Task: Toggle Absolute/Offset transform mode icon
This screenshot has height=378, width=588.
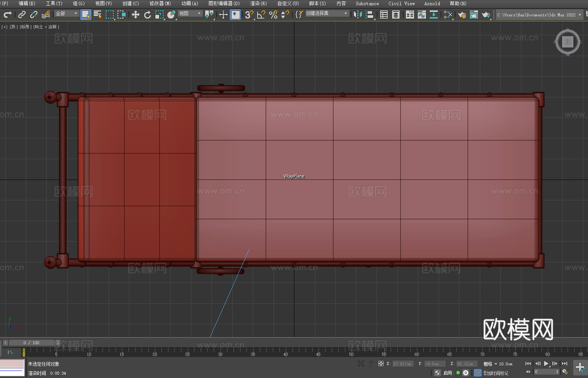Action: tap(381, 364)
